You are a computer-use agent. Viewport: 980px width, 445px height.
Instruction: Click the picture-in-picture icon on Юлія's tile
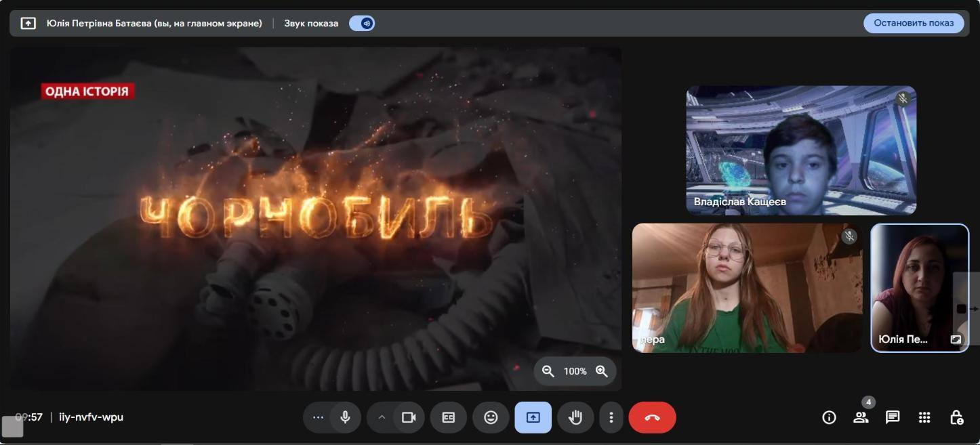pos(956,339)
